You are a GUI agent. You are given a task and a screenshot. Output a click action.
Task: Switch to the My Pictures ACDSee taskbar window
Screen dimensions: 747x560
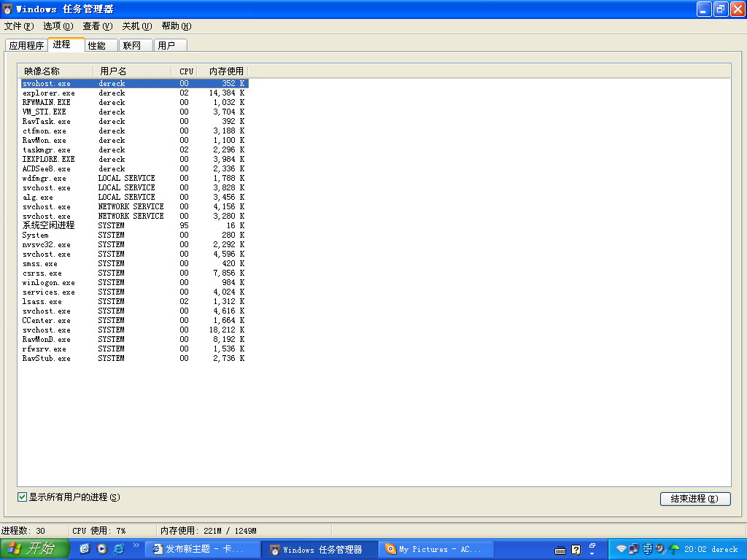[436, 550]
